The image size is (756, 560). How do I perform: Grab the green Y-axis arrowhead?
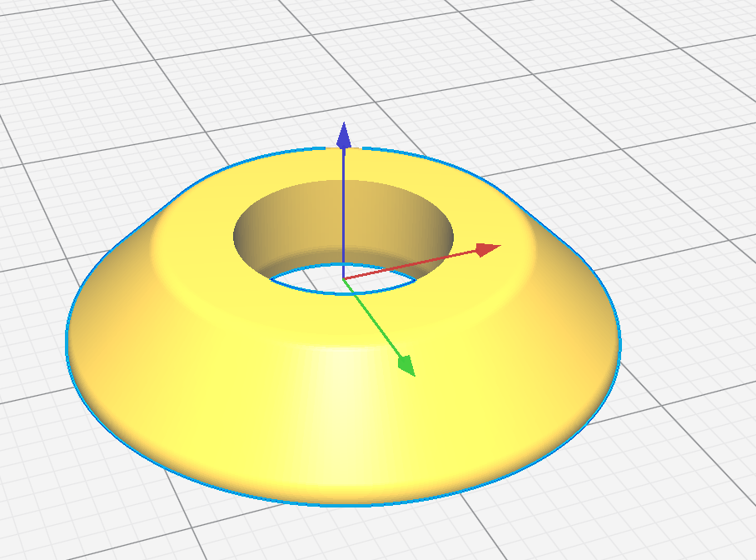(405, 364)
